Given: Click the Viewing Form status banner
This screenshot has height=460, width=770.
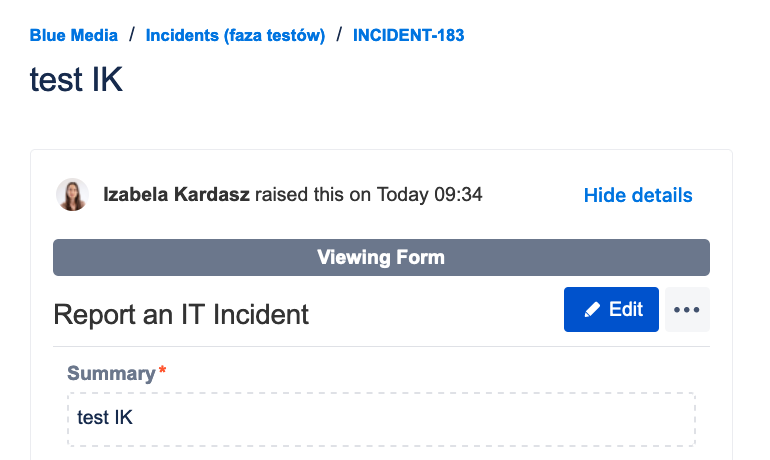Looking at the screenshot, I should [x=381, y=257].
